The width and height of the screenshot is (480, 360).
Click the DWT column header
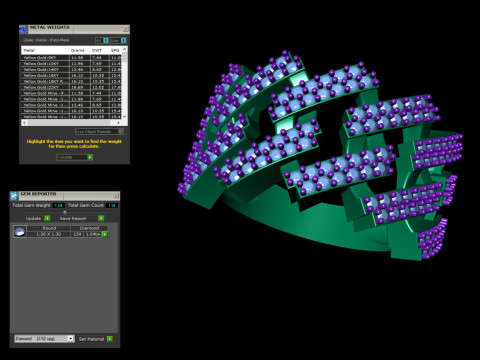pyautogui.click(x=99, y=50)
